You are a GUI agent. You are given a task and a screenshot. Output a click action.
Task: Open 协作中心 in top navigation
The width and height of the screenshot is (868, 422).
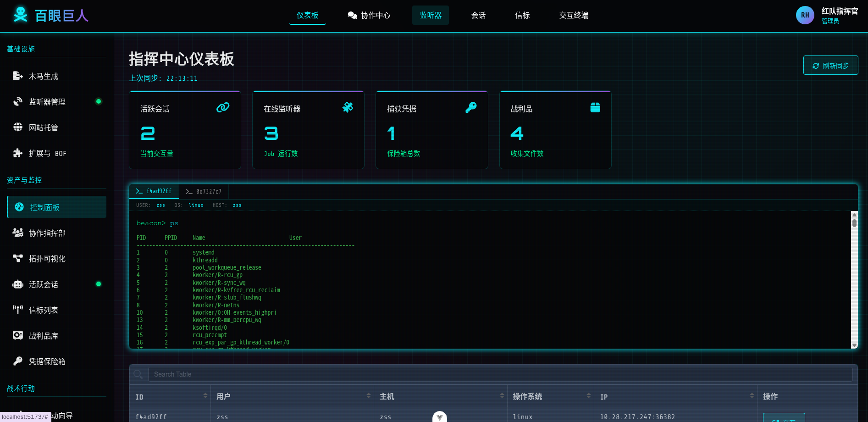pyautogui.click(x=369, y=16)
